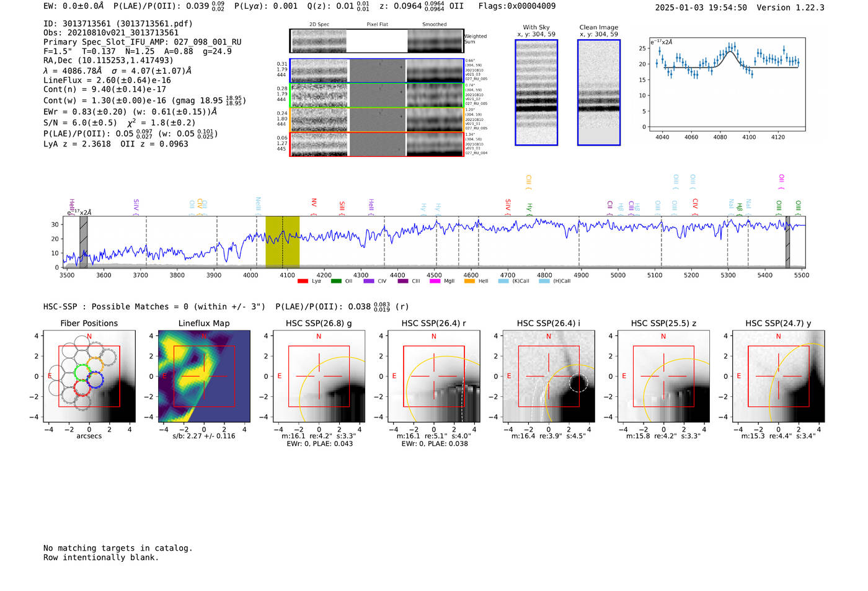The width and height of the screenshot is (868, 591).
Task: Open the HSC SSP(25.5) z image
Action: coord(663,376)
